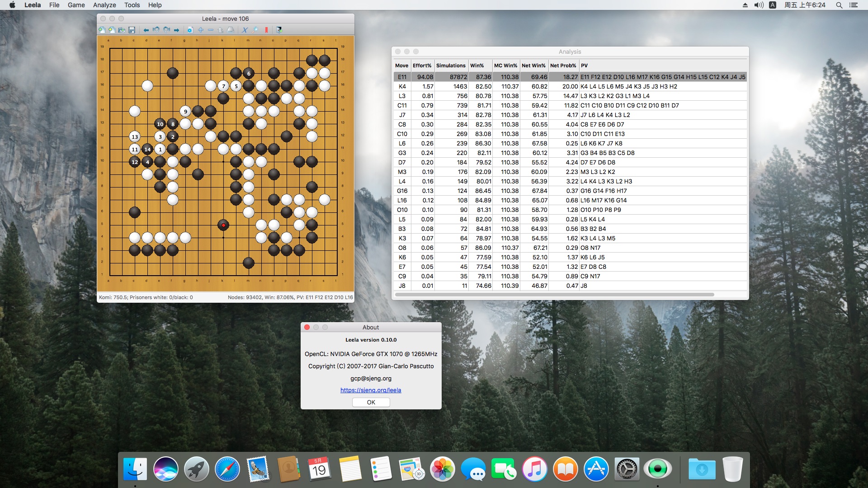The image size is (868, 488).
Task: Click the black stone numbered 10
Action: 160,124
